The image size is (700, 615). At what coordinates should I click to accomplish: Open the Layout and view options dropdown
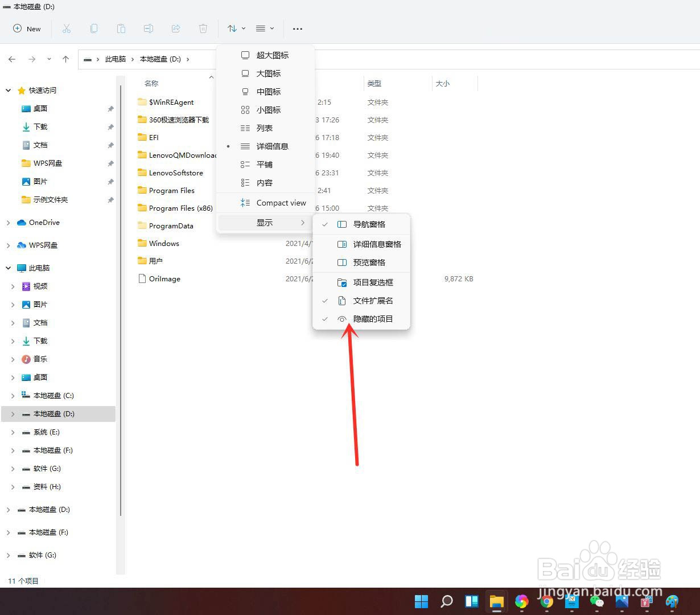[265, 28]
